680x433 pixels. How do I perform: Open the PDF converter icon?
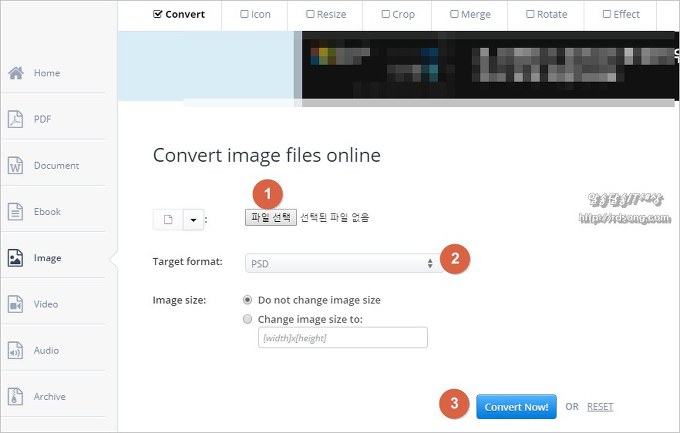tap(16, 119)
